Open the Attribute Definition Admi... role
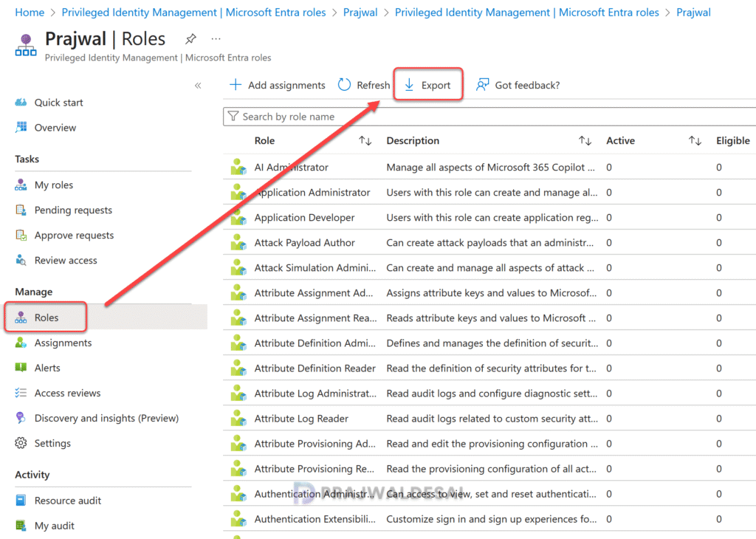Viewport: 756px width, 539px height. click(315, 343)
